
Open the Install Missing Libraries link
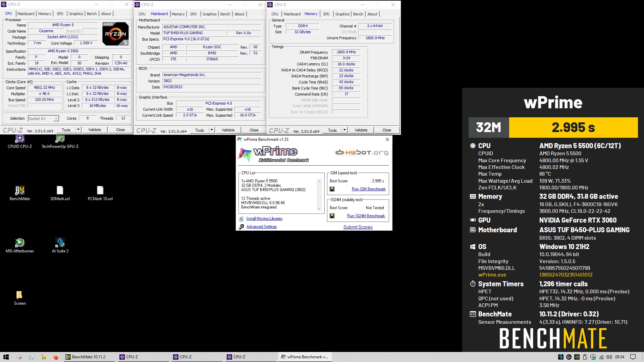[x=264, y=219]
